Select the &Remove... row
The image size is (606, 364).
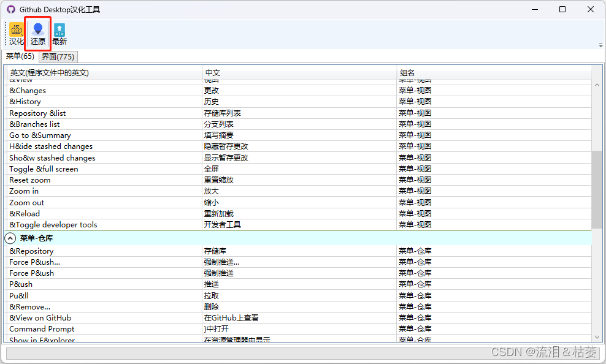(299, 307)
